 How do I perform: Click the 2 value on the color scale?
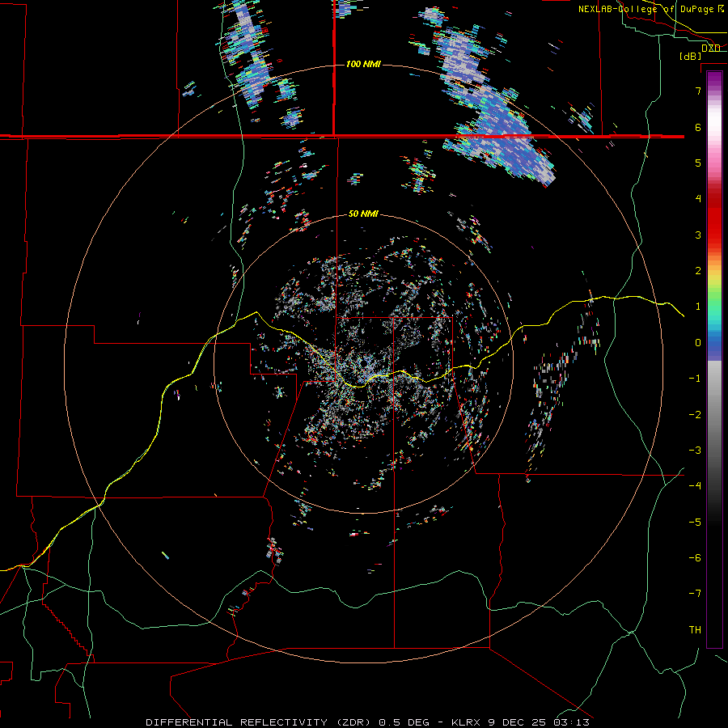coord(698,271)
